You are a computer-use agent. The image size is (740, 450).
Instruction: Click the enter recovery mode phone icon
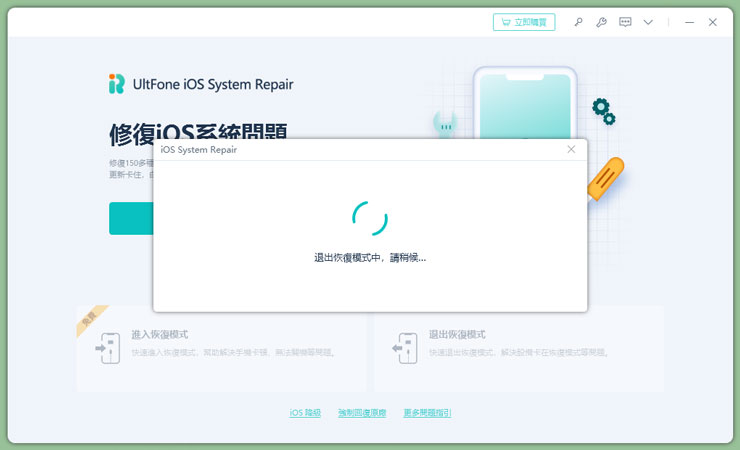(108, 348)
